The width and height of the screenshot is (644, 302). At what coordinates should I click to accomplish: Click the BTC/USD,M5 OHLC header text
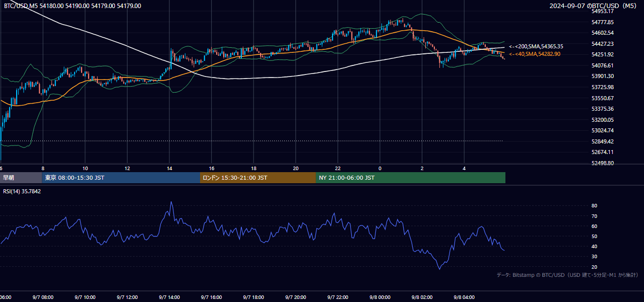pyautogui.click(x=73, y=6)
